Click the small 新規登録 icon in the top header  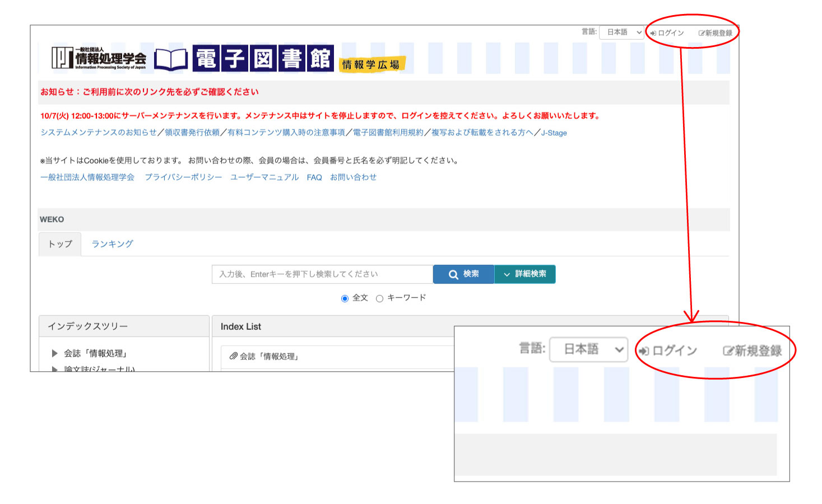pos(702,33)
